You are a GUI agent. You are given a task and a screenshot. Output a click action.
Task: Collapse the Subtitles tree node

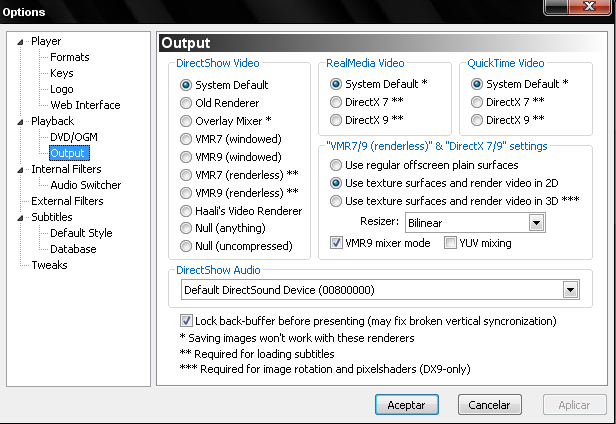(22, 217)
